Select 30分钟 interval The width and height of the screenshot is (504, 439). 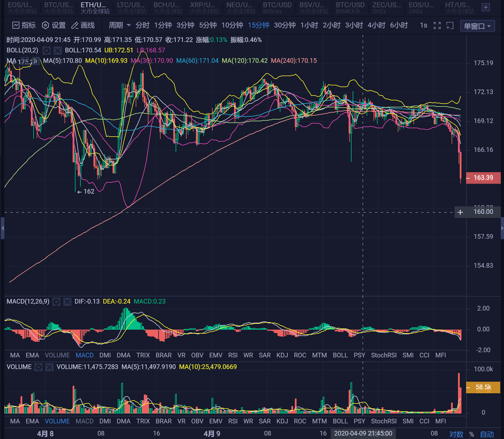(x=285, y=25)
